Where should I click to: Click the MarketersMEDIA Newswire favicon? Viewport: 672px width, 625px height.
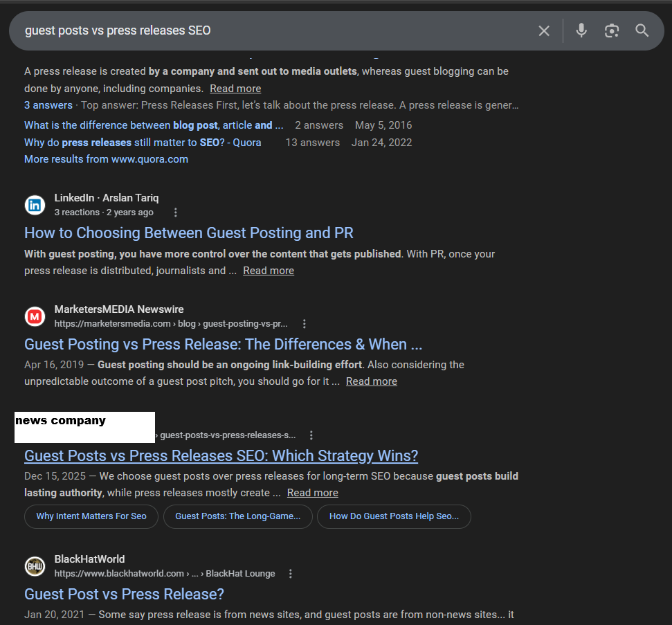click(x=35, y=316)
